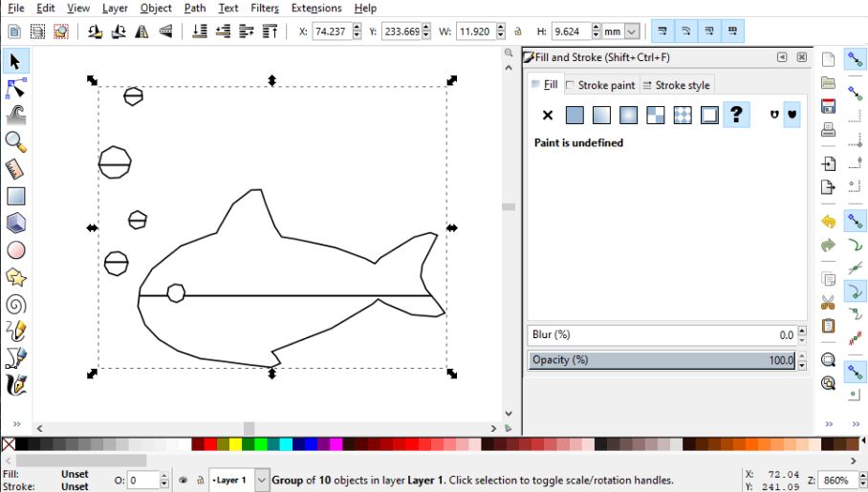This screenshot has width=868, height=492.
Task: Toggle Layer 1 visibility eye icon
Action: click(183, 480)
